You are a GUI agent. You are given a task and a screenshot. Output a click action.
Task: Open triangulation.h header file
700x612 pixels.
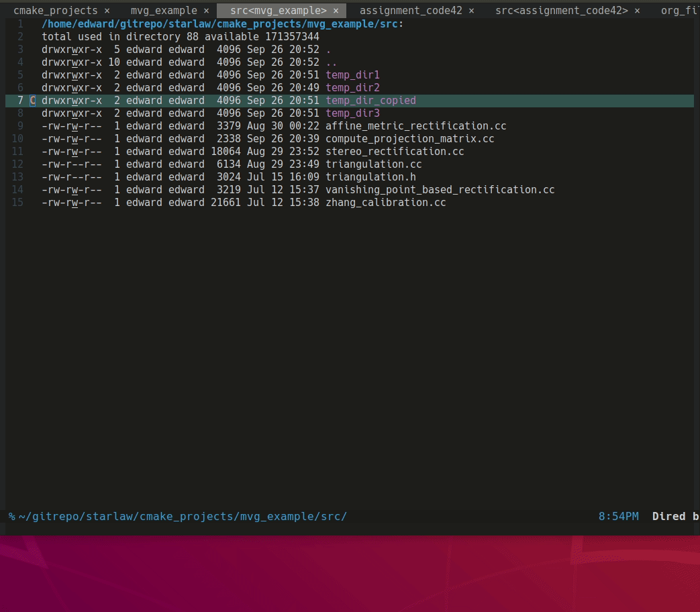pyautogui.click(x=370, y=176)
